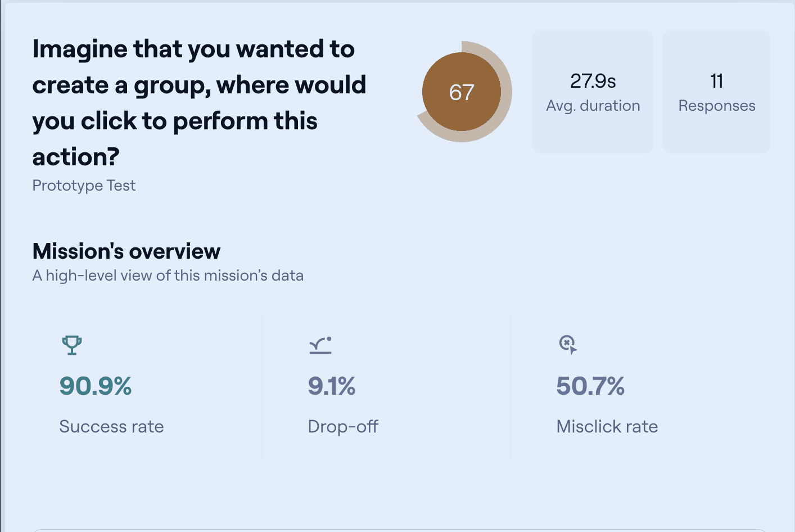Click the Mission's overview heading
This screenshot has height=532, width=795.
(x=127, y=251)
